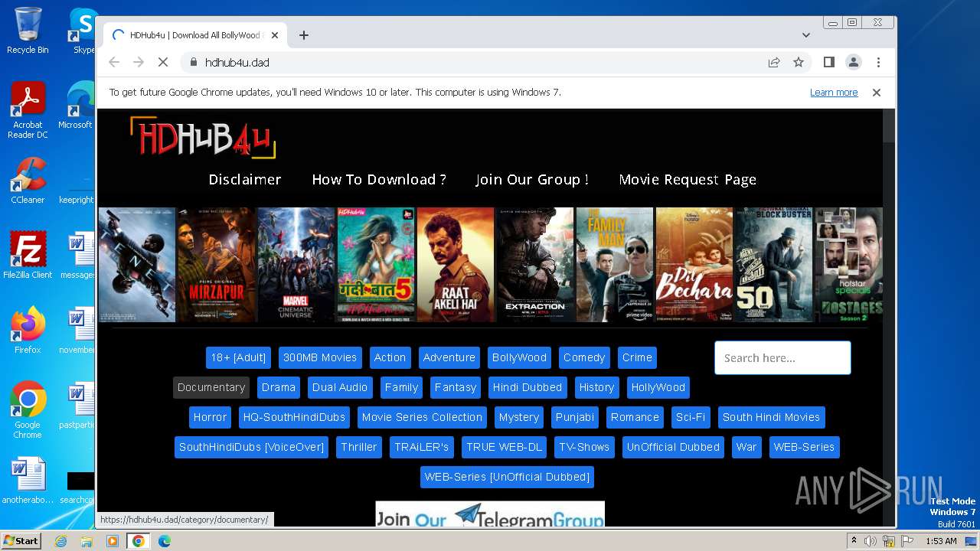Share this page icon in address bar
This screenshot has height=551, width=980.
pos(774,62)
